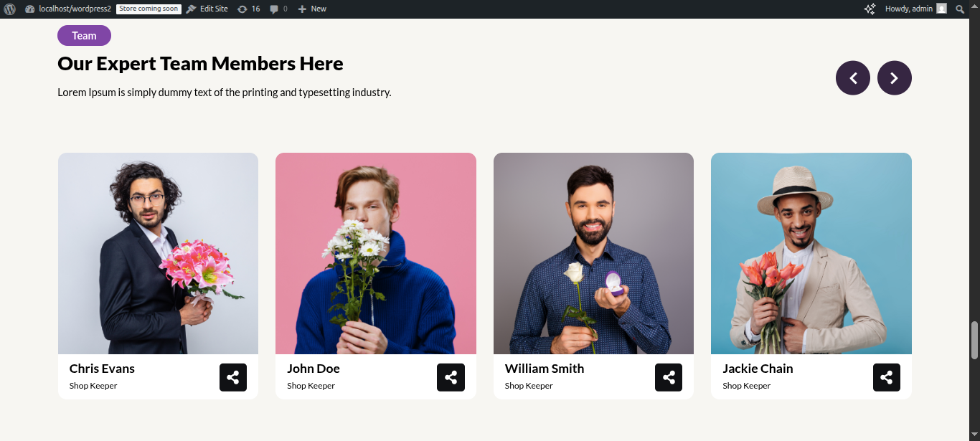The image size is (980, 441).
Task: Open the New content menu
Action: (x=312, y=9)
